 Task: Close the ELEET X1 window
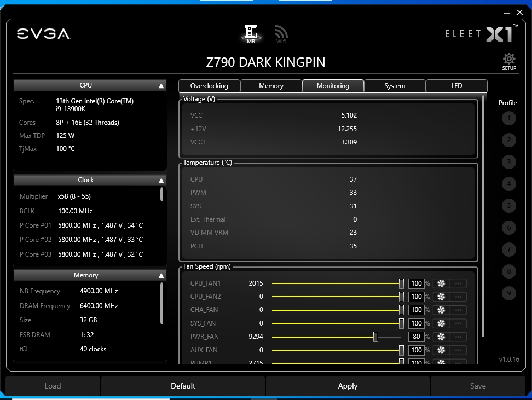(x=519, y=13)
